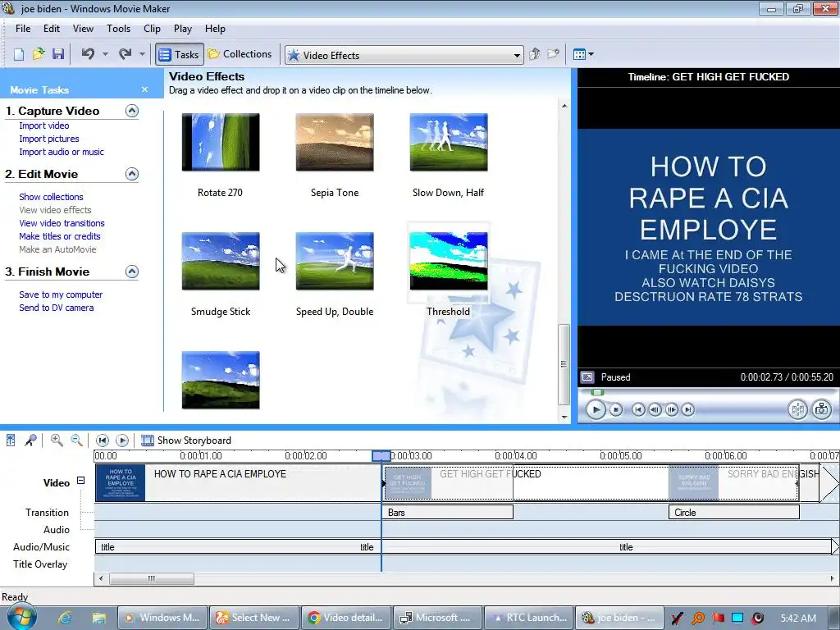Click the Windows Start button
840x630 pixels.
21,618
